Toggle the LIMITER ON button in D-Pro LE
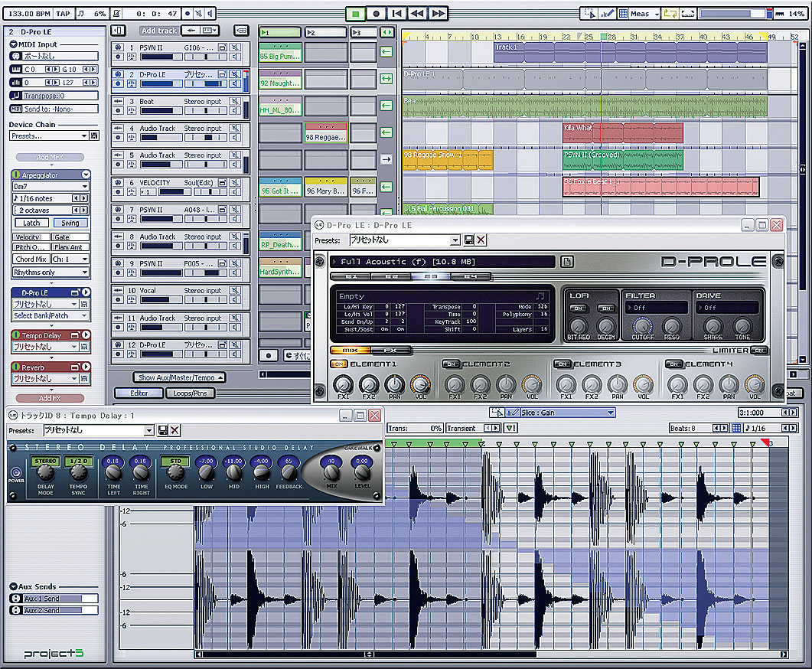This screenshot has height=669, width=812. [x=758, y=351]
